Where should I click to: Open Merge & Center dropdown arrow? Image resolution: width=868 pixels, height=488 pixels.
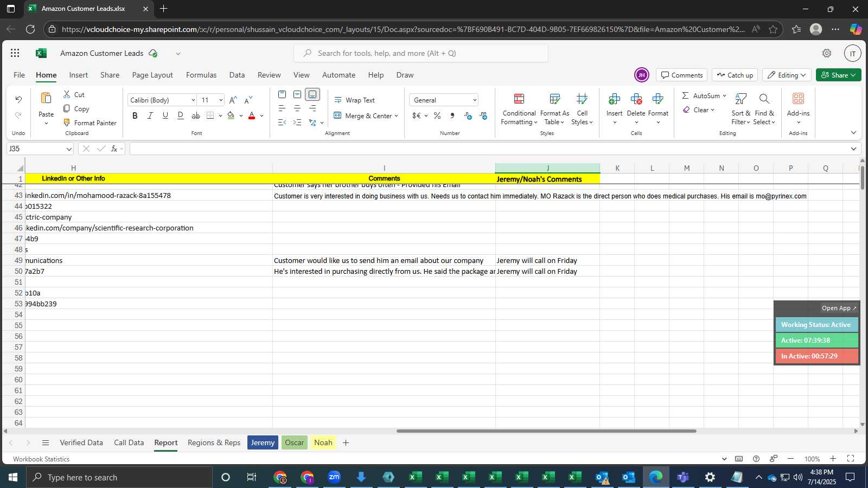click(396, 116)
